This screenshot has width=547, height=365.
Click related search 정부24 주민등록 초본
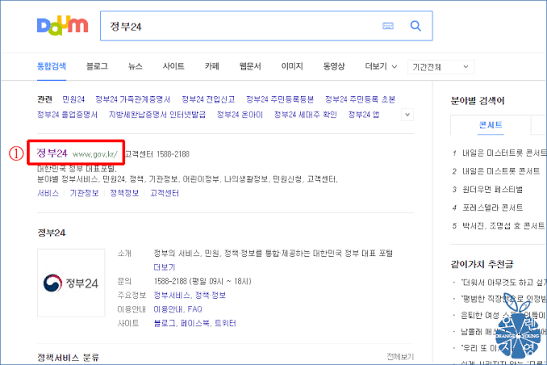[360, 99]
